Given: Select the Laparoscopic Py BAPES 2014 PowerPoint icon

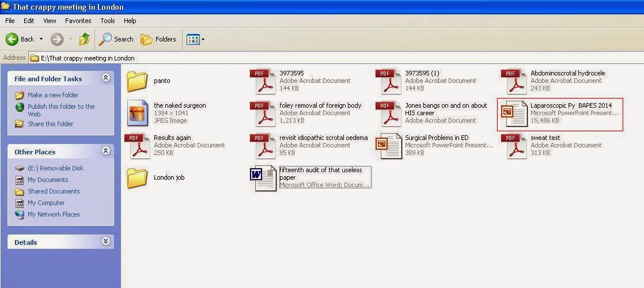Looking at the screenshot, I should click(514, 113).
